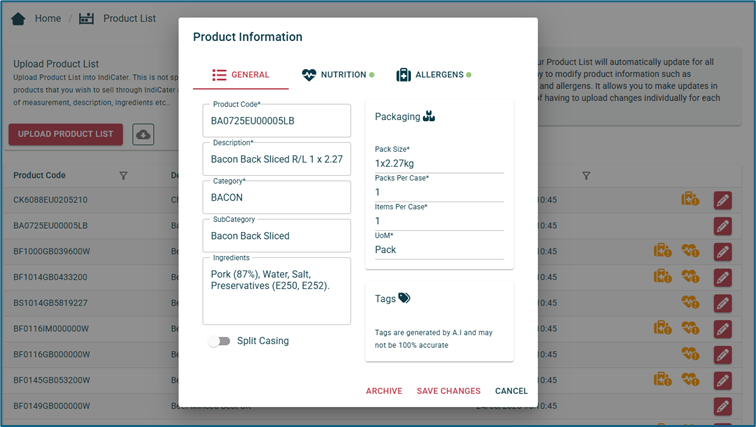
Task: Click the Tags label icon
Action: (x=404, y=298)
